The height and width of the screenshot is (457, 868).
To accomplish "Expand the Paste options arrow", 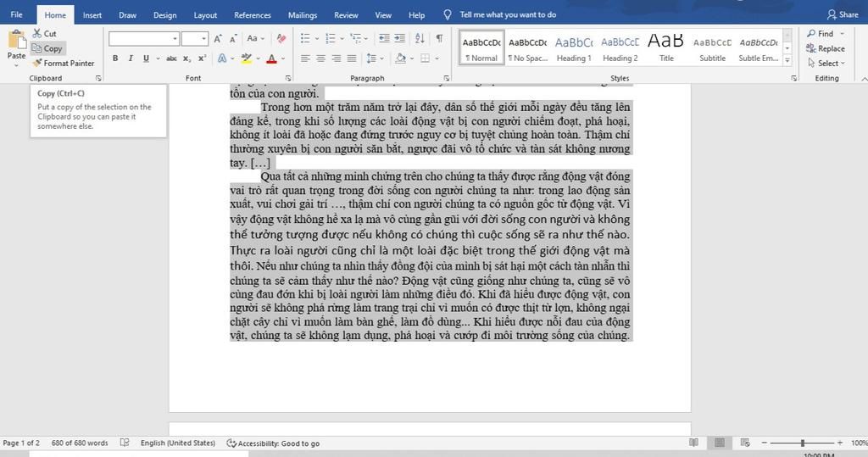I will click(16, 64).
